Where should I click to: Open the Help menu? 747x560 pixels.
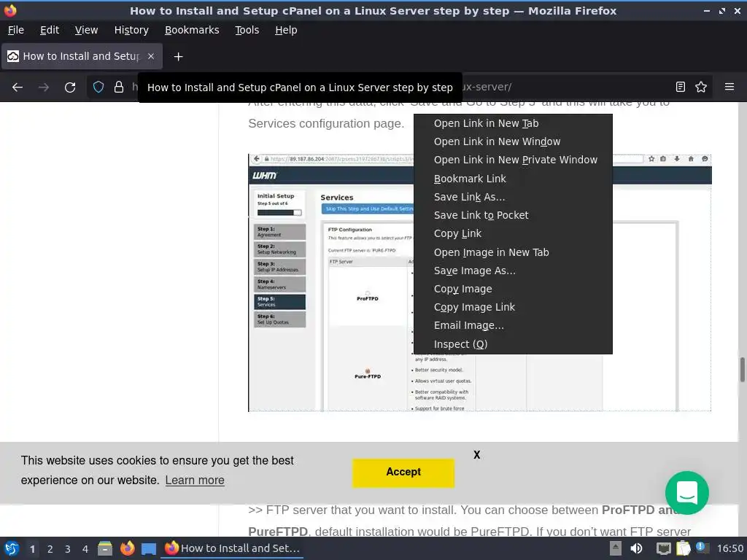(x=286, y=30)
